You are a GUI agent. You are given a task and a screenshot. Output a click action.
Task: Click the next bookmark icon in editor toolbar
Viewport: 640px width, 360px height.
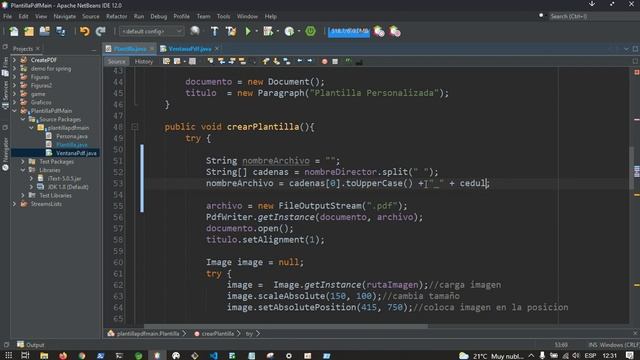click(x=276, y=61)
